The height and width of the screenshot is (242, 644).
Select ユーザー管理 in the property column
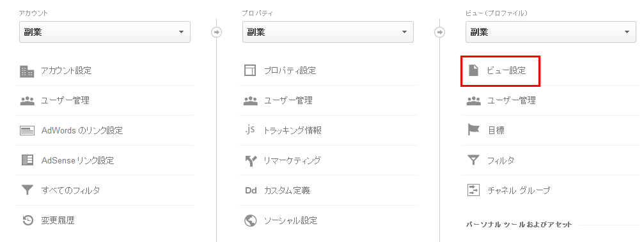point(288,100)
